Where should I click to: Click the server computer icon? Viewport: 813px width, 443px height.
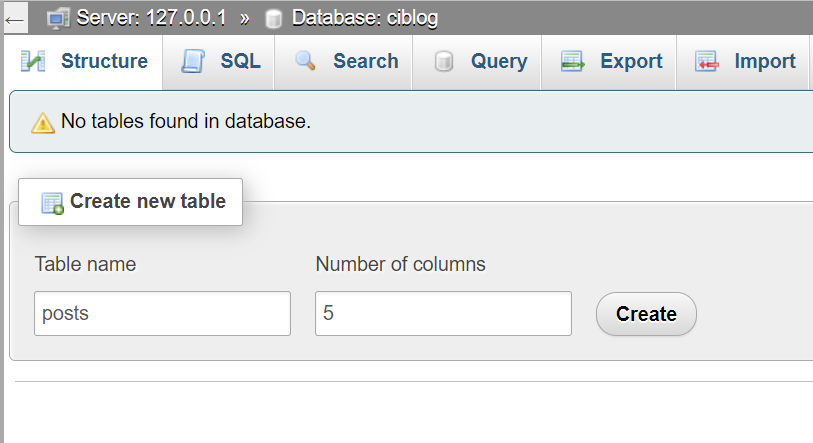click(x=58, y=19)
